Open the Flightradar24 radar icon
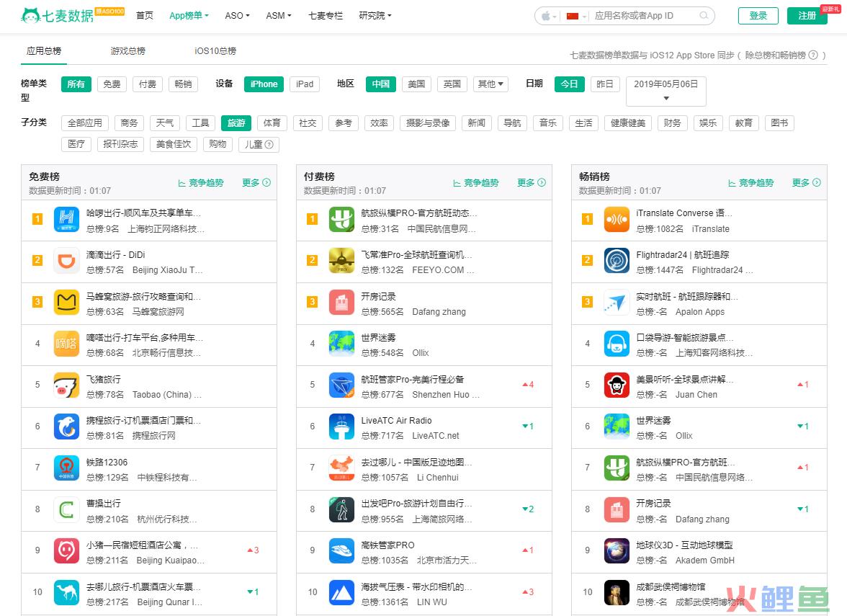847x616 pixels. point(617,261)
